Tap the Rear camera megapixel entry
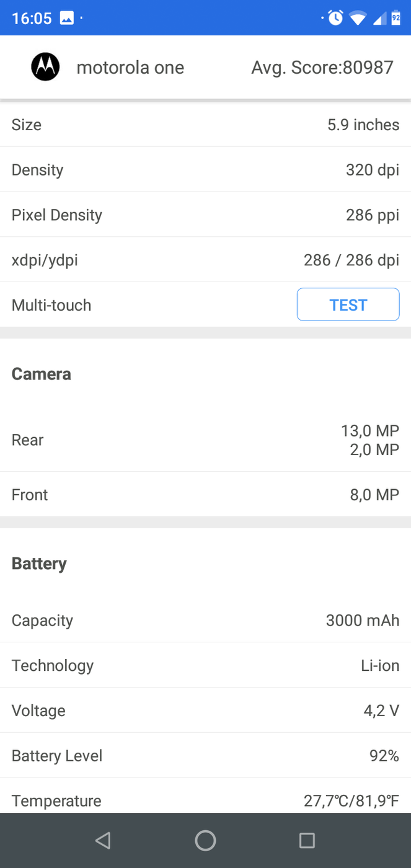Screen dimensions: 411x868 tap(205, 440)
